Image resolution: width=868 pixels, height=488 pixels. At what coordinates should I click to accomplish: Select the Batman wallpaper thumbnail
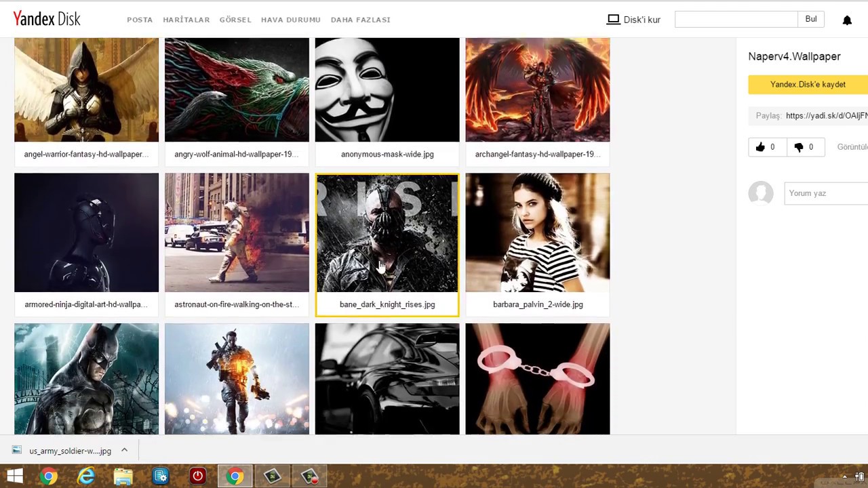coord(86,379)
